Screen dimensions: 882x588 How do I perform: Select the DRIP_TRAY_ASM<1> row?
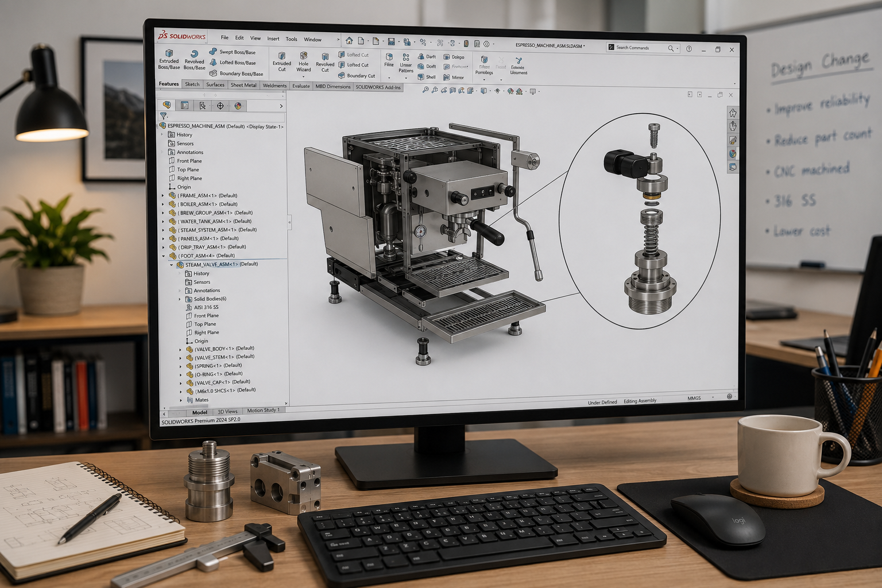pos(208,247)
